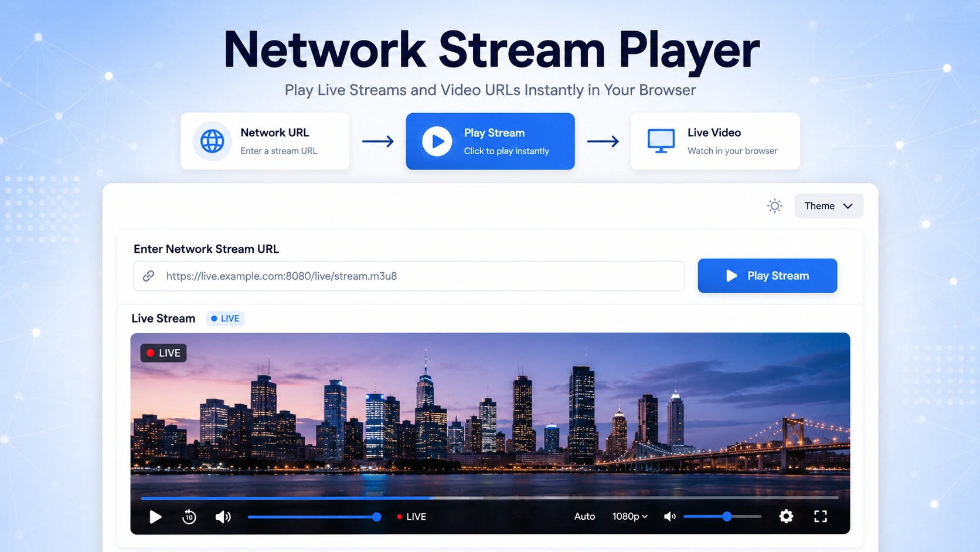Open player settings gear icon
The image size is (980, 552).
pyautogui.click(x=787, y=516)
